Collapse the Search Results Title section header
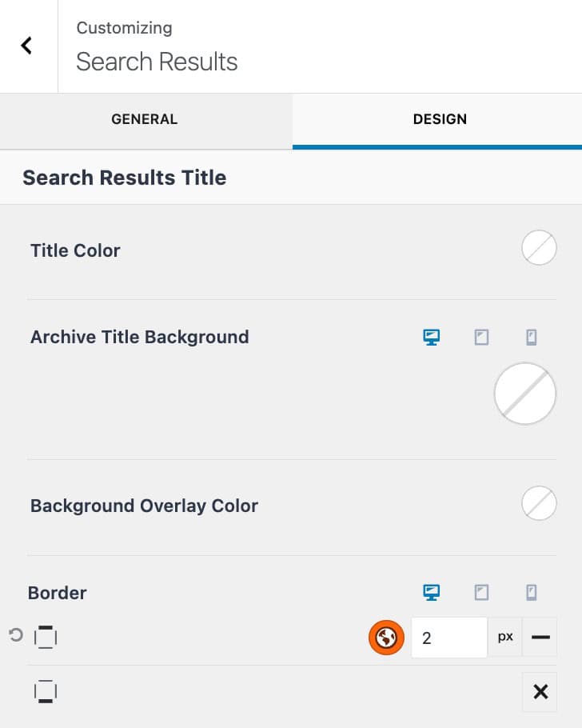 (x=124, y=177)
